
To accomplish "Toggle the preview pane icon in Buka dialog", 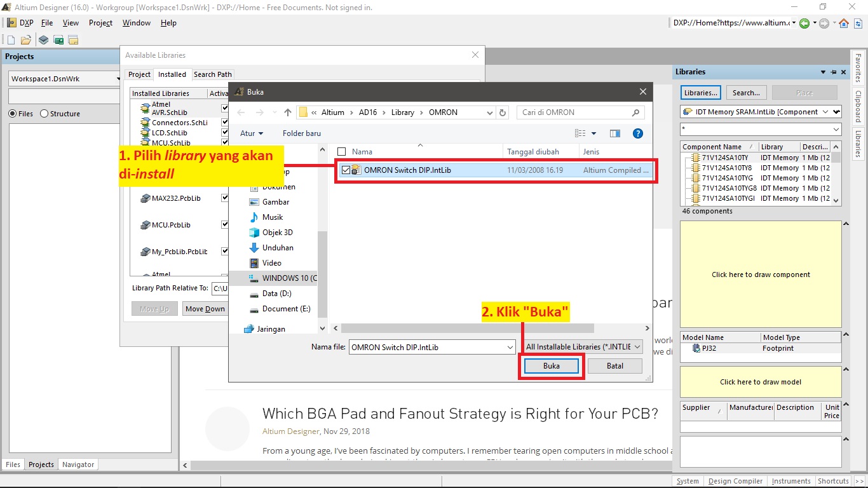I will tap(614, 133).
